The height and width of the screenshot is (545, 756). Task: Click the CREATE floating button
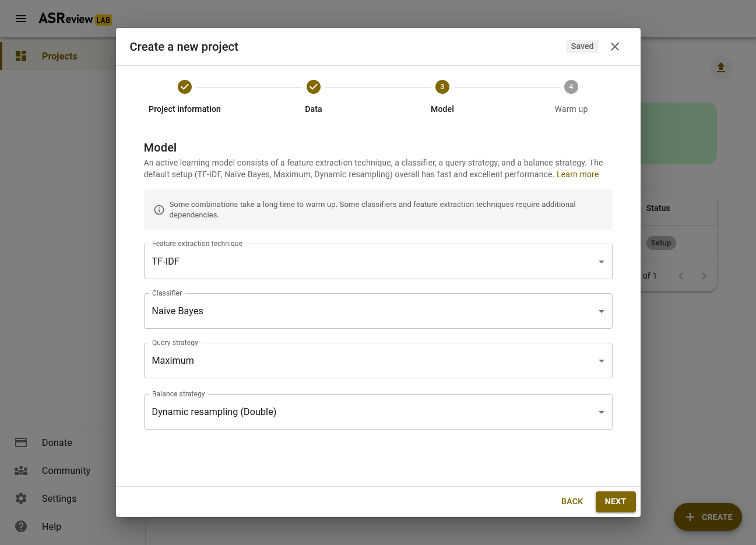coord(708,517)
